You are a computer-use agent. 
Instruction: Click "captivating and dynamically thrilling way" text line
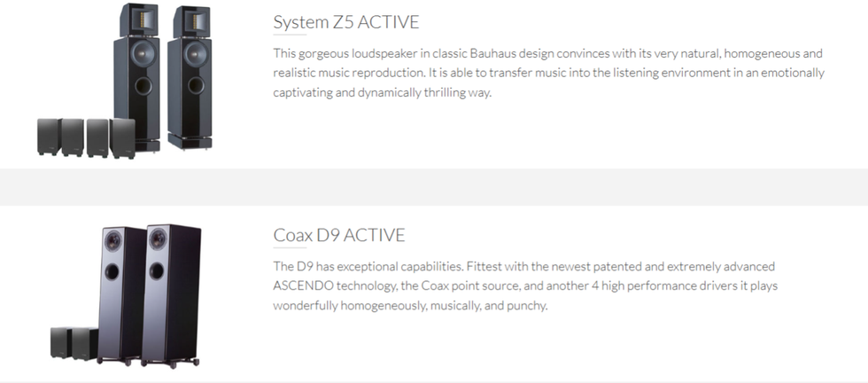click(382, 92)
